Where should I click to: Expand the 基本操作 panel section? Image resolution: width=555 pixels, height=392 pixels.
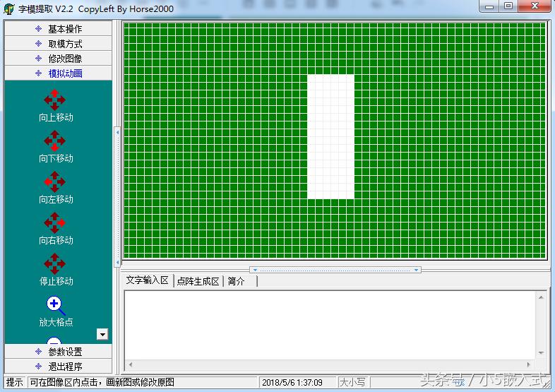[58, 29]
